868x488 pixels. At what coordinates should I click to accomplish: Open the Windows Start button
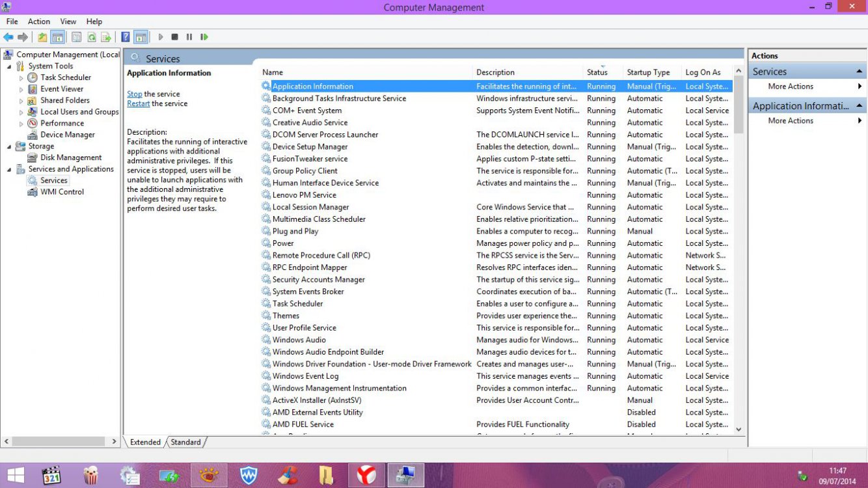[x=16, y=476]
